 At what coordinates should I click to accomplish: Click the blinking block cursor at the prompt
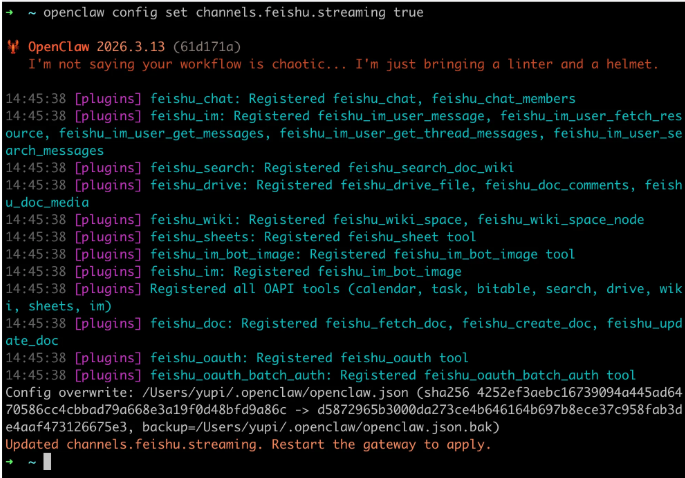(46, 462)
